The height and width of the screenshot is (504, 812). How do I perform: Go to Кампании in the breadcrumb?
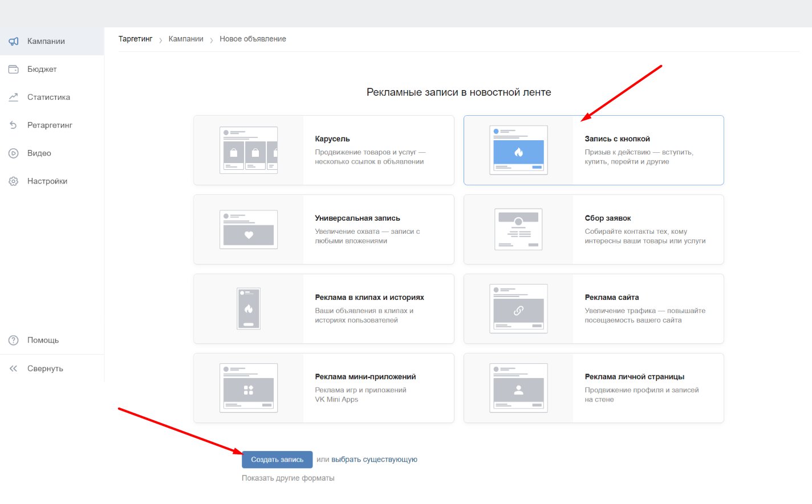(x=186, y=39)
